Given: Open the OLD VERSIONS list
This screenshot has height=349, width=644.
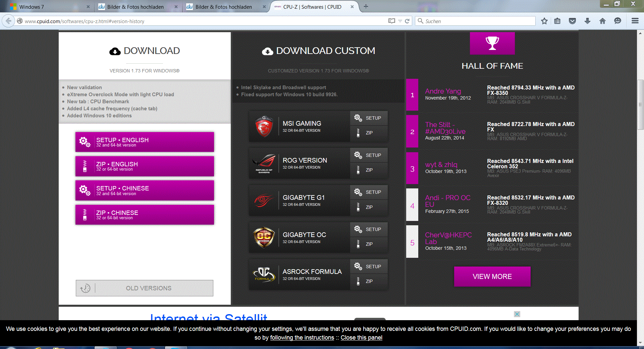Looking at the screenshot, I should click(145, 288).
